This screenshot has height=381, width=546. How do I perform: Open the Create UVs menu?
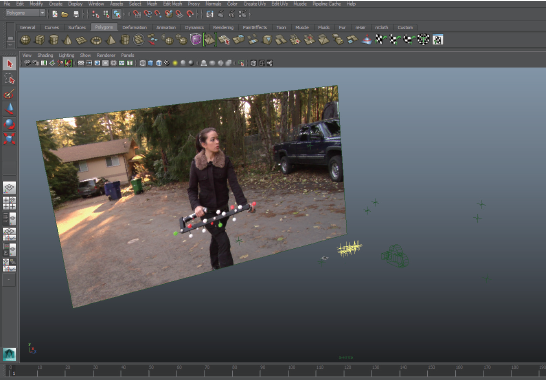[255, 4]
